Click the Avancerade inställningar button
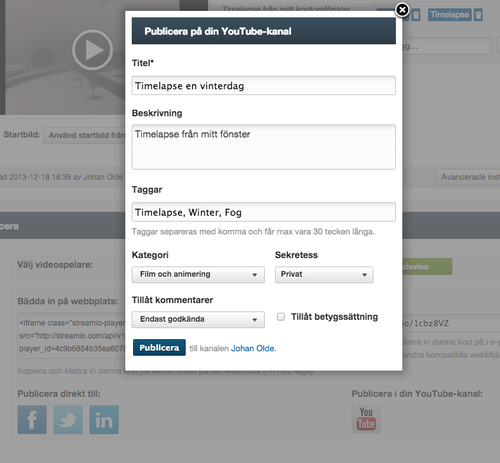Screen dimensions: 500x463 coord(468,177)
